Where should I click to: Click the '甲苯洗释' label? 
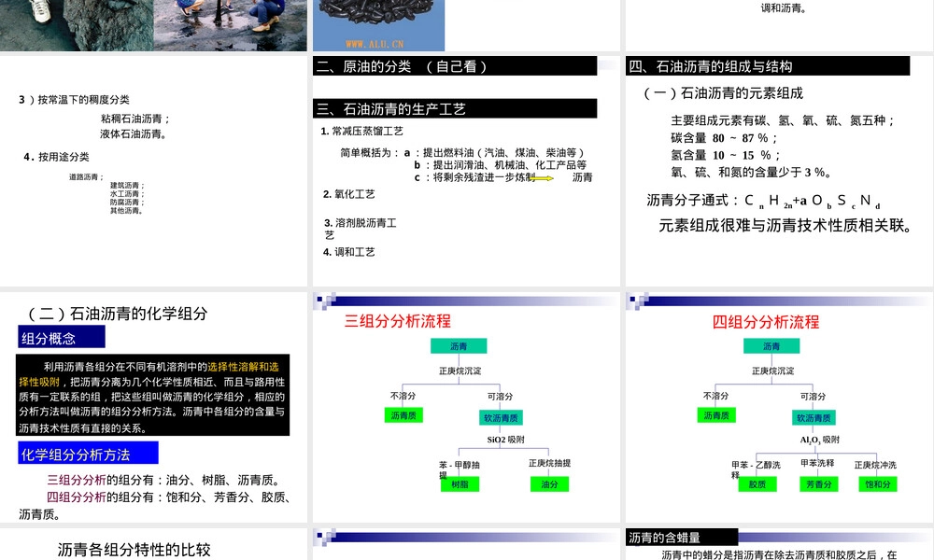point(817,463)
